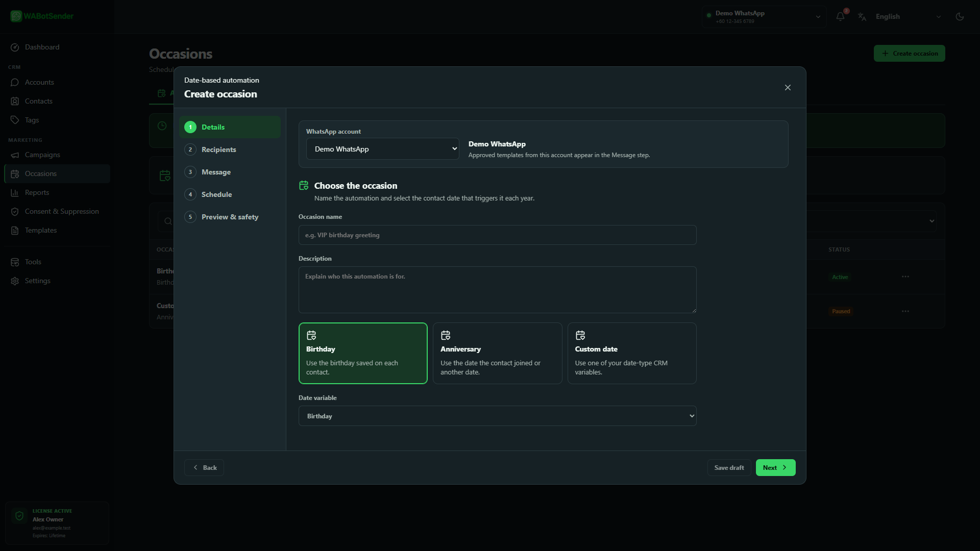
Task: Click the Consent & Suppression shield icon
Action: click(15, 211)
